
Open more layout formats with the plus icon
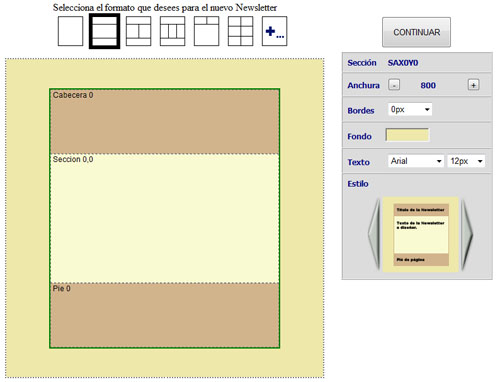click(274, 31)
